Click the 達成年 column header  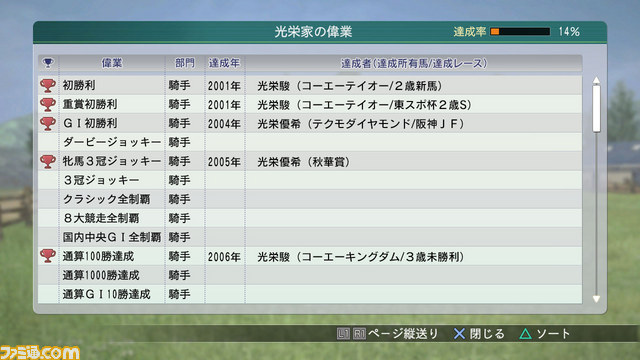(224, 63)
